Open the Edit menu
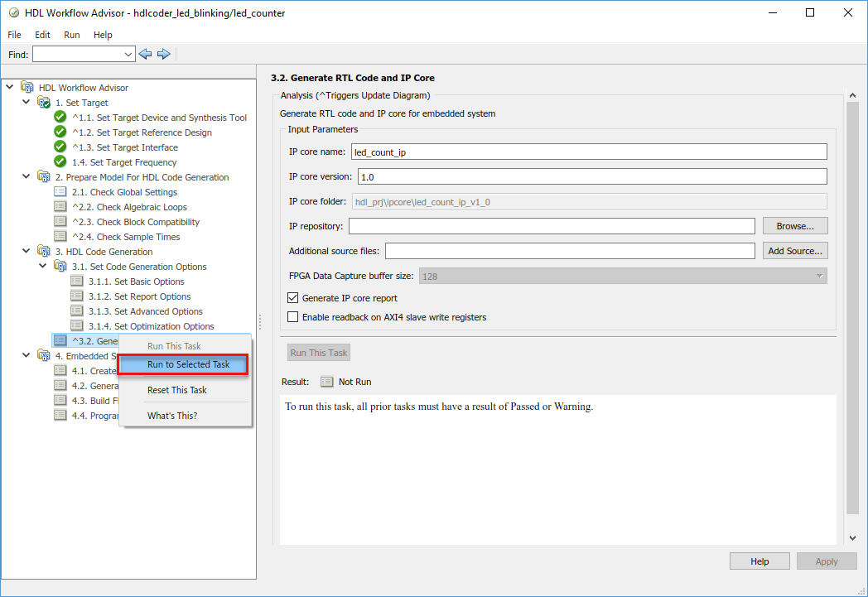Viewport: 868px width, 597px height. 42,35
